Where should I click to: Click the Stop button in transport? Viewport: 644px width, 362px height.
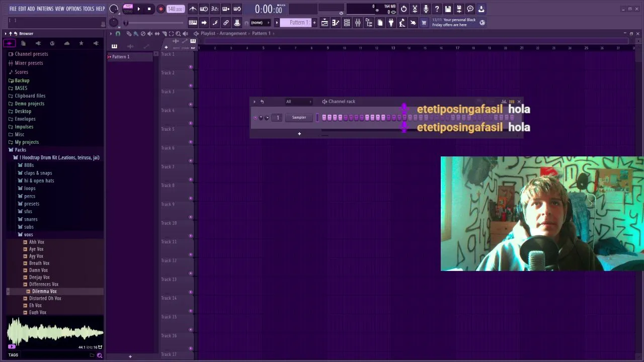coord(149,9)
